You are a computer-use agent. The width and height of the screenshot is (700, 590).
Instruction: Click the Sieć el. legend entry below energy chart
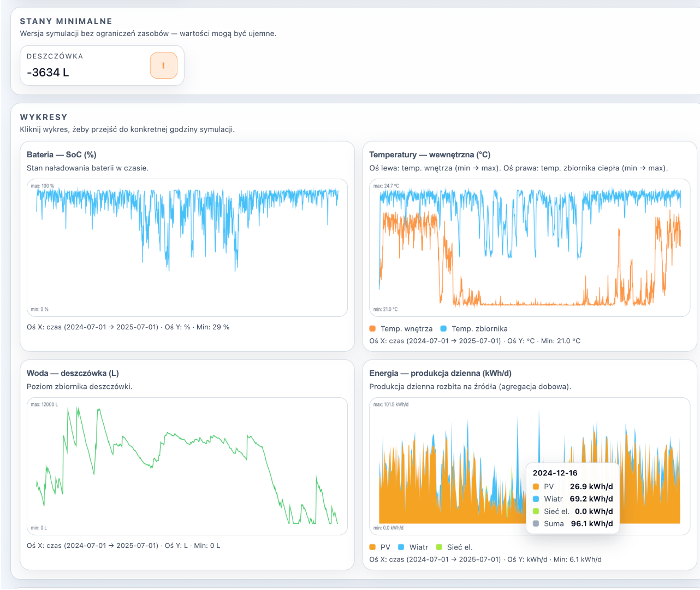pyautogui.click(x=454, y=547)
